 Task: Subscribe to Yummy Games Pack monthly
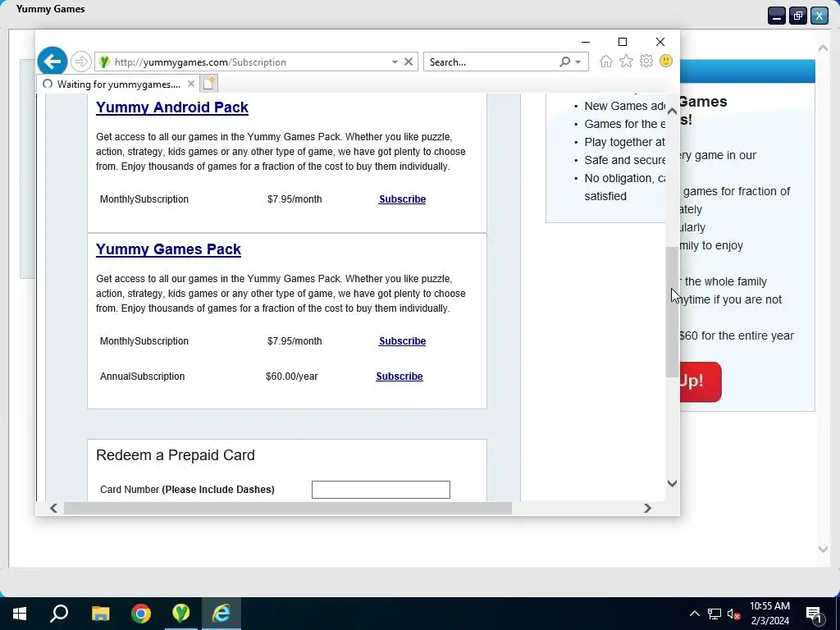pyautogui.click(x=402, y=341)
